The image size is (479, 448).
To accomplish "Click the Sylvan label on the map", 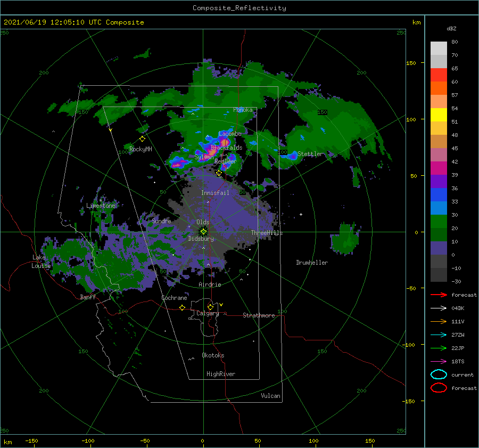I will (x=204, y=157).
